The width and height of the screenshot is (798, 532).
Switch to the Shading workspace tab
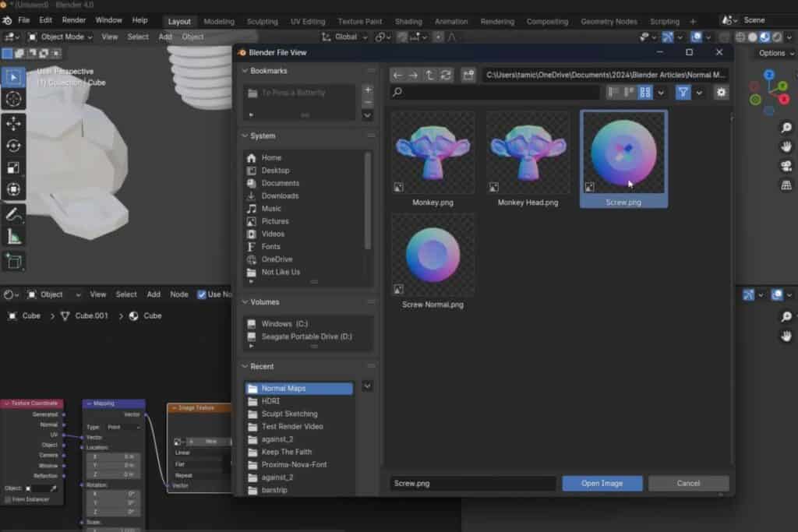pyautogui.click(x=408, y=21)
